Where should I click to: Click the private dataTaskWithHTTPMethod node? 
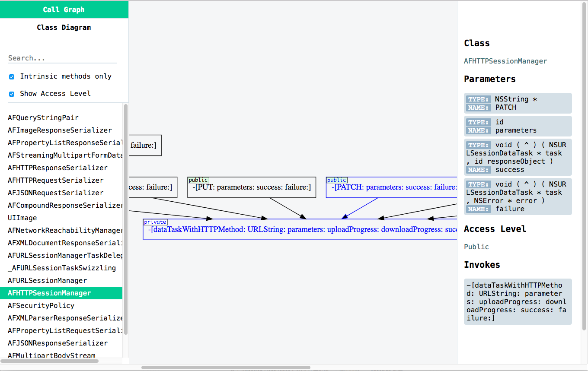click(x=300, y=229)
